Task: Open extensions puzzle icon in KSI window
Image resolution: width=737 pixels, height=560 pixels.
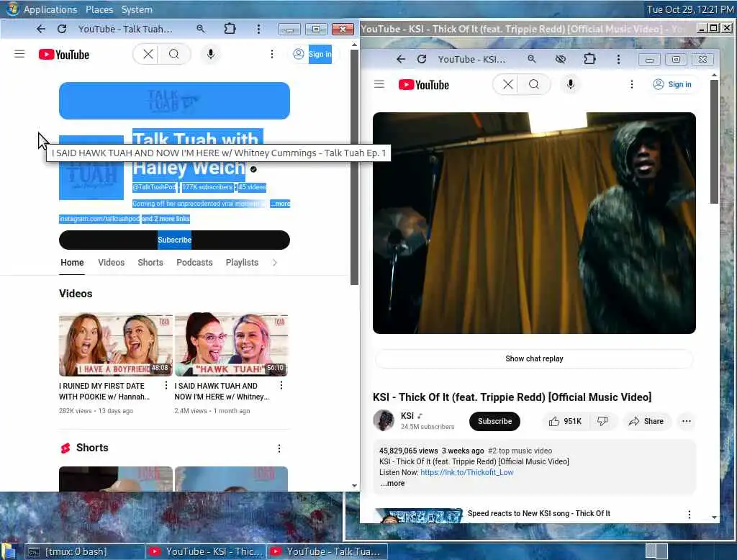Action: tap(589, 59)
